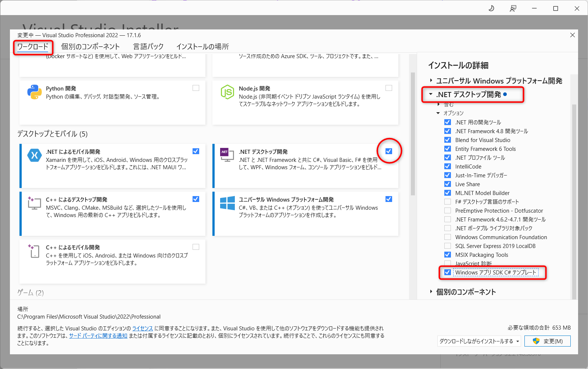
Task: Uncheck Entity Framework 6 Tools option
Action: click(448, 149)
